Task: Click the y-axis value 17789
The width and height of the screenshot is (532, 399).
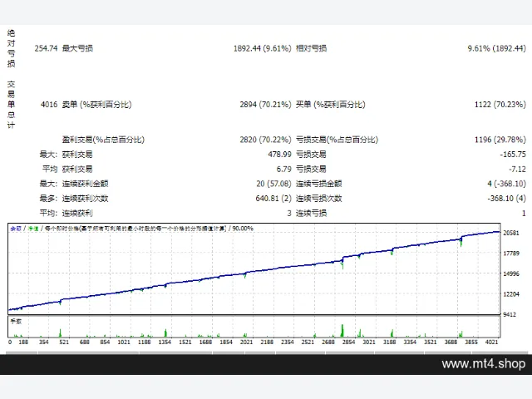Action: point(511,254)
